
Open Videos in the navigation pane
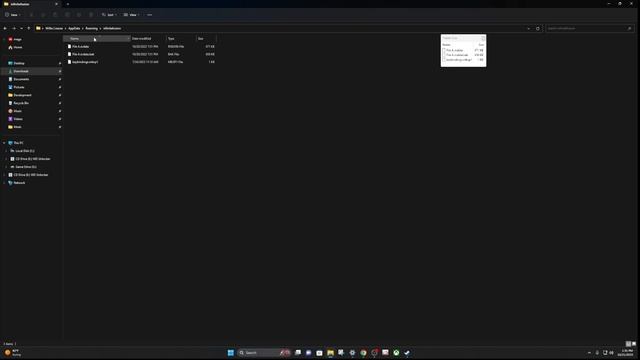click(18, 119)
